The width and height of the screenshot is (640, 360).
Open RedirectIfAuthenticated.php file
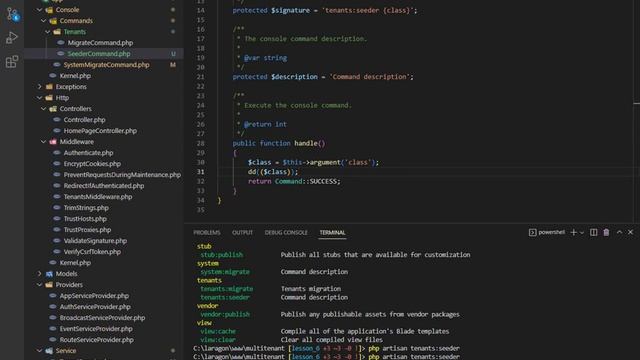point(104,186)
